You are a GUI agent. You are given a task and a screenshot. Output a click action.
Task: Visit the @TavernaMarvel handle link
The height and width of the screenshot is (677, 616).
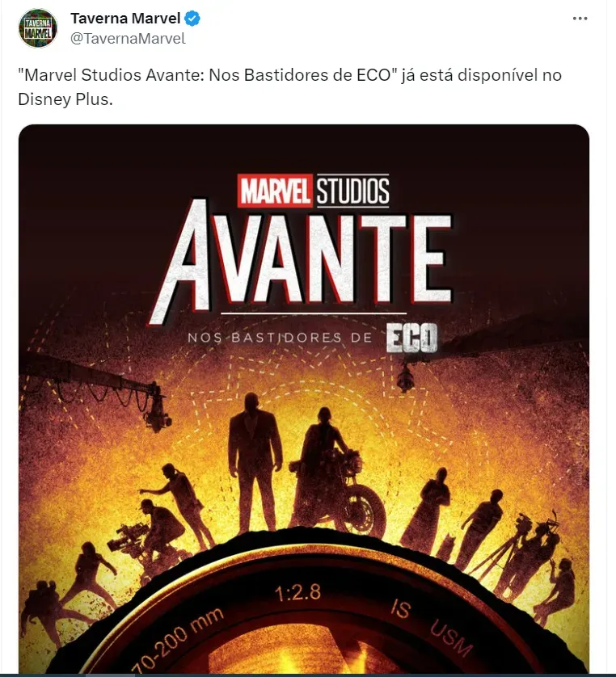pos(128,39)
